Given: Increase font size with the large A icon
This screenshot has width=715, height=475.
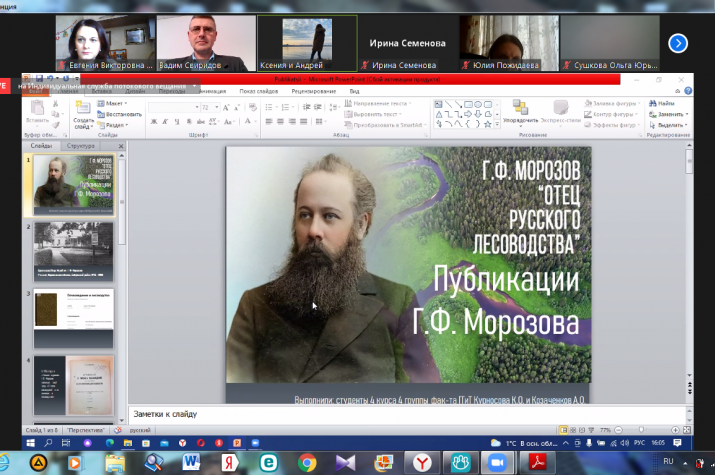Looking at the screenshot, I should point(226,108).
